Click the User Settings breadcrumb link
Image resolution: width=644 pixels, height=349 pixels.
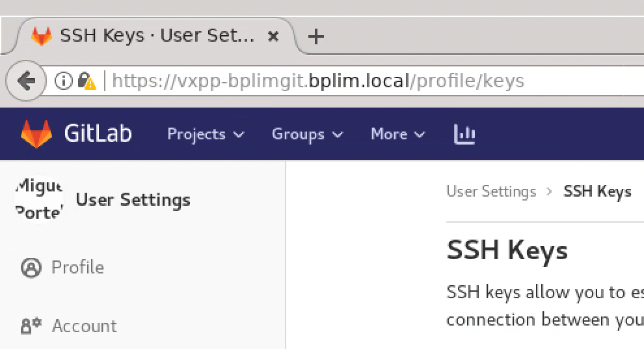491,191
